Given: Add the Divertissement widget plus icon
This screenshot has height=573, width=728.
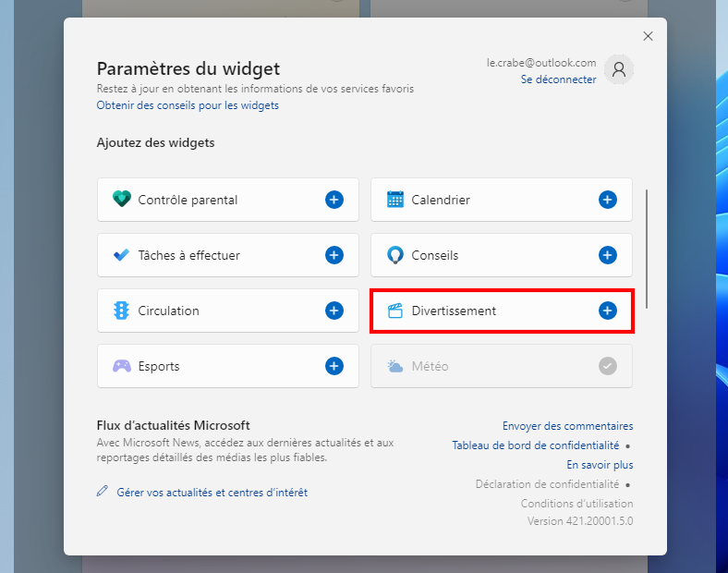Looking at the screenshot, I should coord(608,311).
